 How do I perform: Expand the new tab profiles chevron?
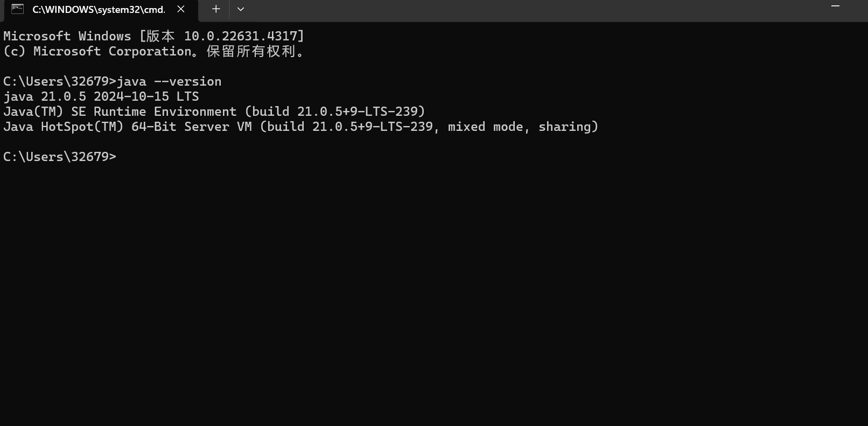click(x=241, y=9)
